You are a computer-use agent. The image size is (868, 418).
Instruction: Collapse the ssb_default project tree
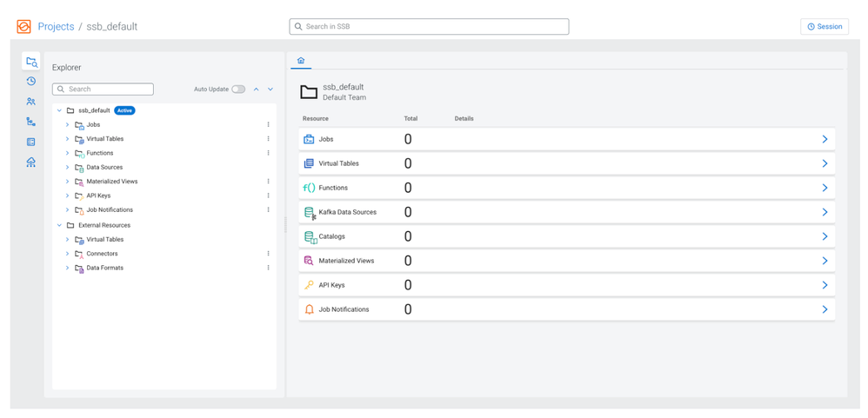pos(59,111)
